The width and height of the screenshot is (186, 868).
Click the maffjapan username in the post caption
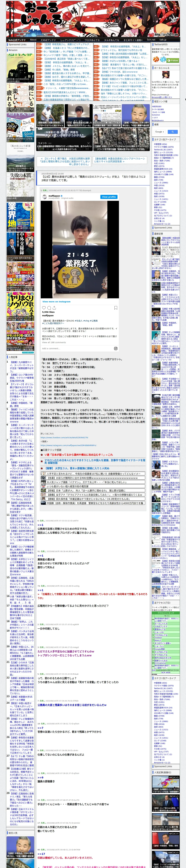(48, 315)
